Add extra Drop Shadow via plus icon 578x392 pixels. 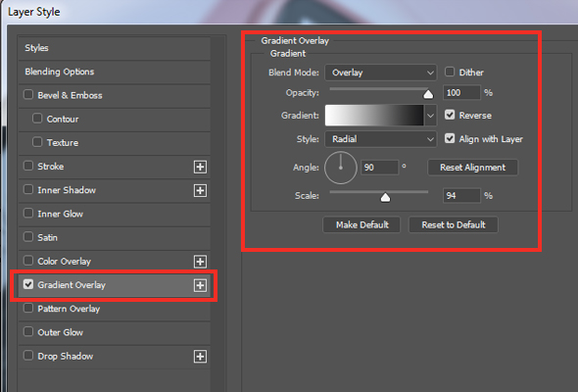pyautogui.click(x=200, y=356)
